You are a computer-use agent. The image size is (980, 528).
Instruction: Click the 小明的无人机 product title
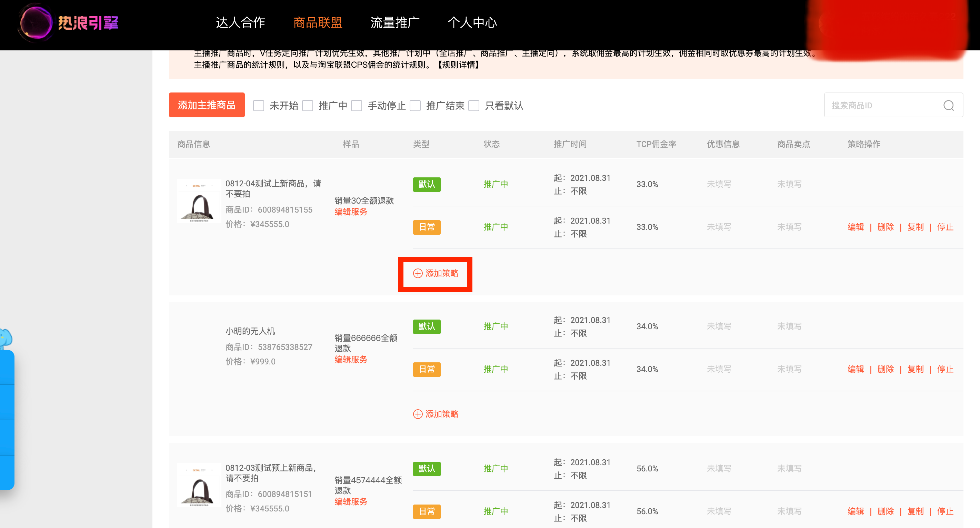(x=250, y=331)
